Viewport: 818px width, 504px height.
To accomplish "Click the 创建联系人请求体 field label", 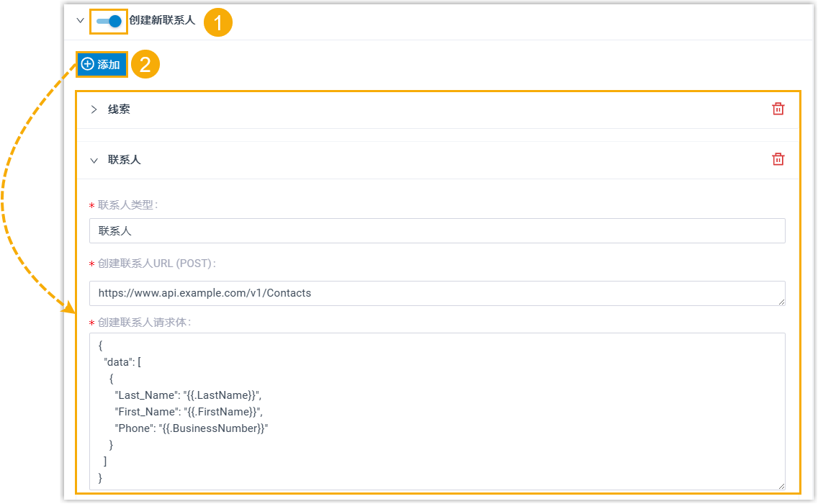I will [144, 323].
